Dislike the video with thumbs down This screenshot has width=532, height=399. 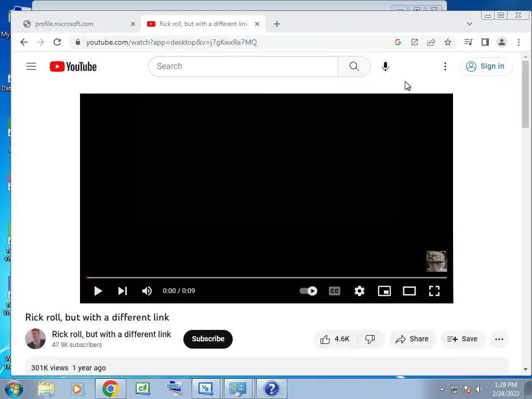tap(370, 339)
